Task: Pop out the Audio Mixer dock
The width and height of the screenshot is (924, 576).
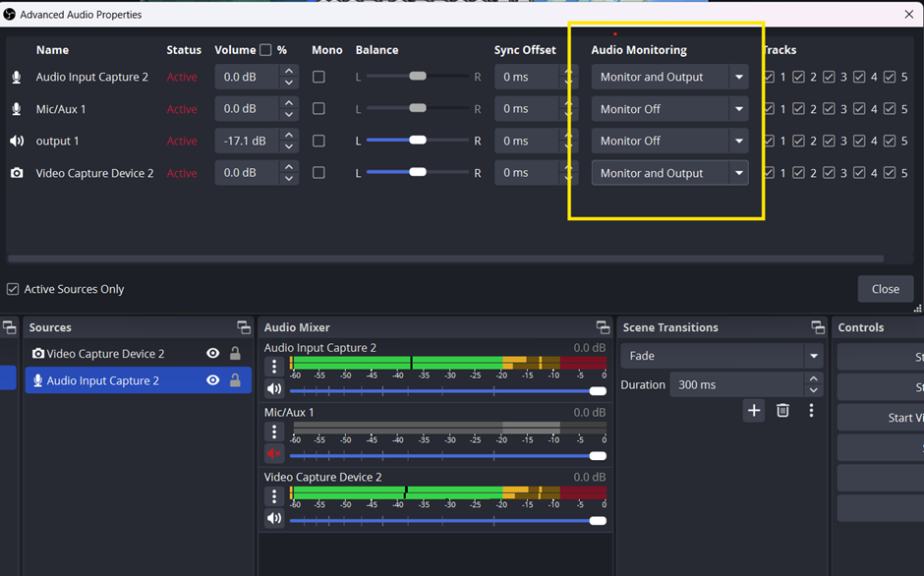Action: pos(603,327)
